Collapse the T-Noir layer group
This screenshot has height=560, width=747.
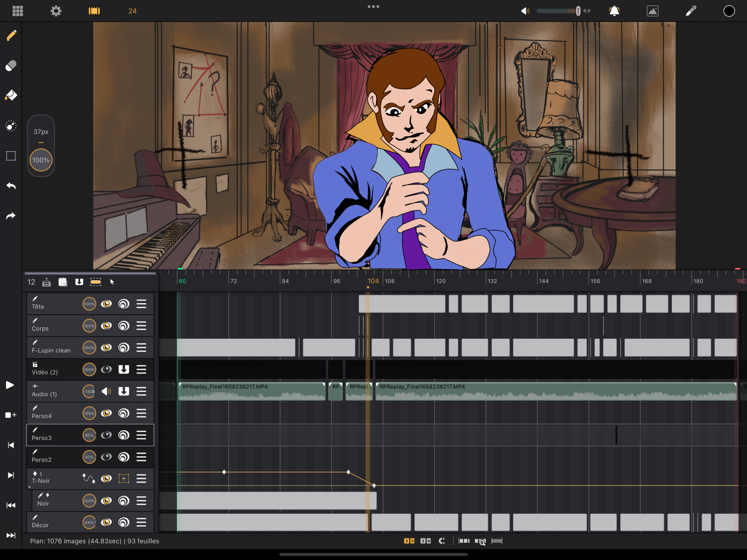30,487
